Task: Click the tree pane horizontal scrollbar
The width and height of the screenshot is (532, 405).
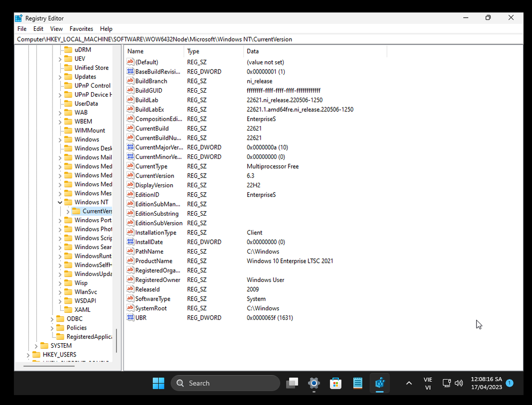Action: (49, 366)
